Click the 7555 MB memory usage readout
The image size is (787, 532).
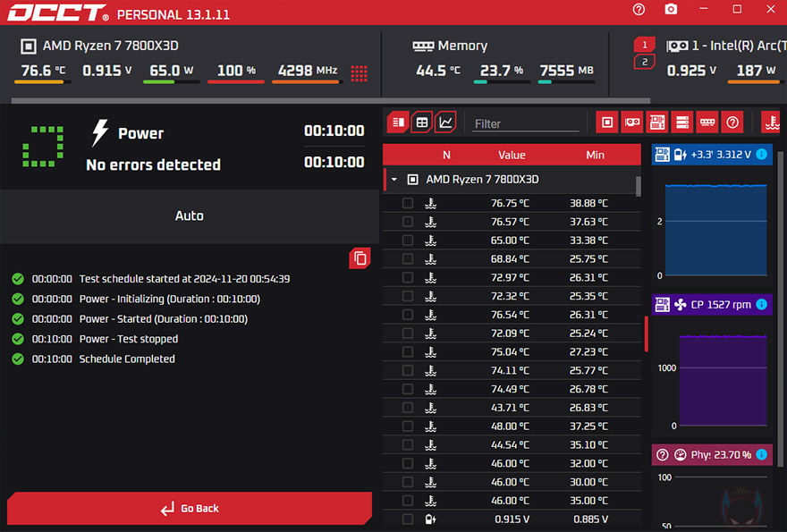tap(567, 71)
